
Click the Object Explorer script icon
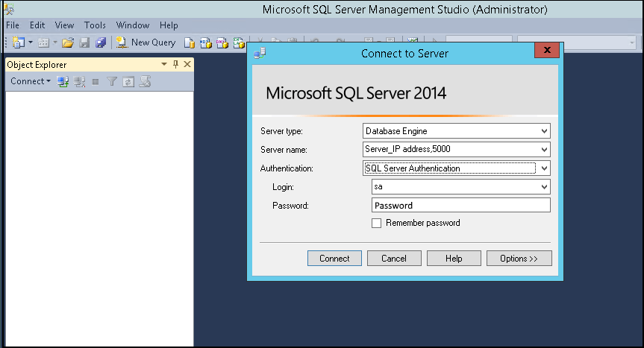pyautogui.click(x=145, y=81)
